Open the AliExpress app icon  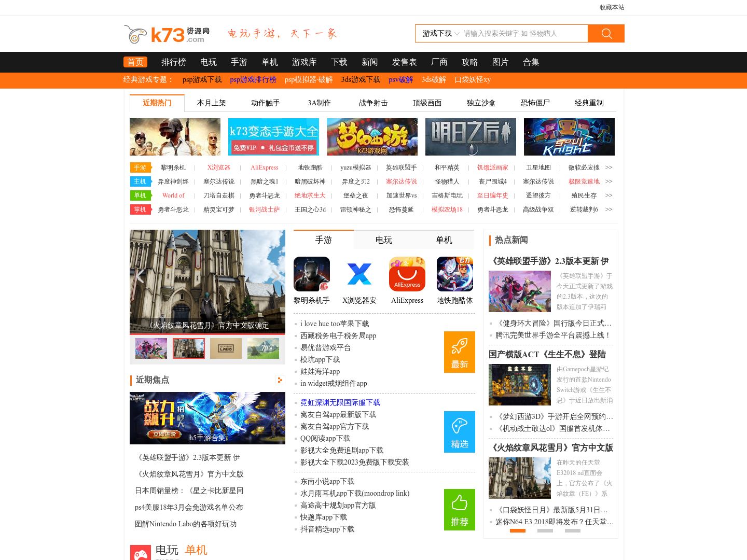(x=407, y=274)
